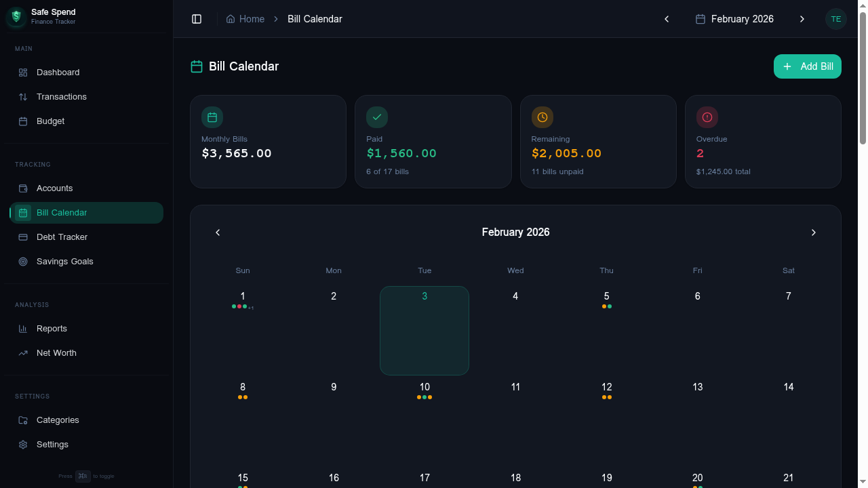Open the February 2026 date picker
Image resolution: width=868 pixels, height=488 pixels.
pos(734,19)
